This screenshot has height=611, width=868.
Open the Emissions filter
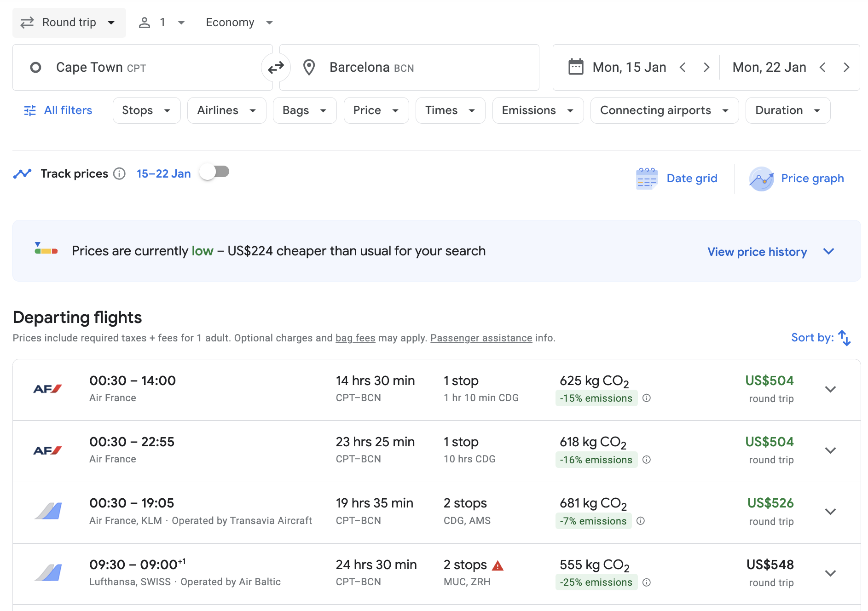pyautogui.click(x=538, y=110)
